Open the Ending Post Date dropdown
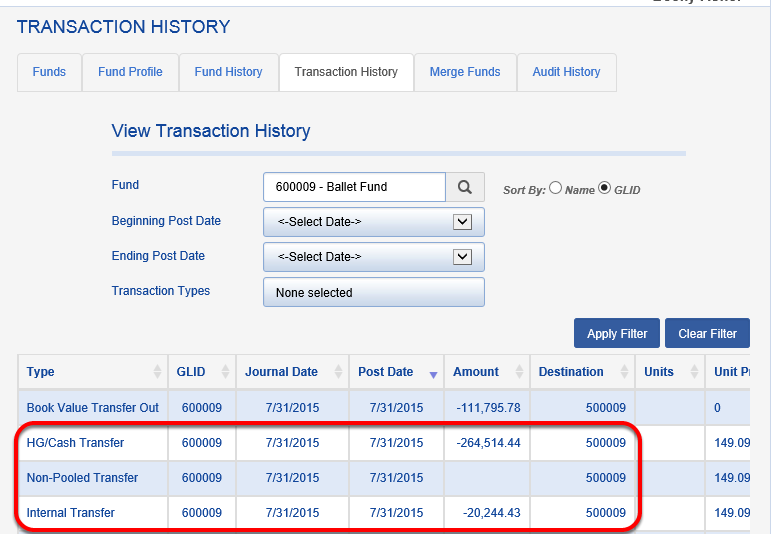The height and width of the screenshot is (534, 775). [374, 257]
